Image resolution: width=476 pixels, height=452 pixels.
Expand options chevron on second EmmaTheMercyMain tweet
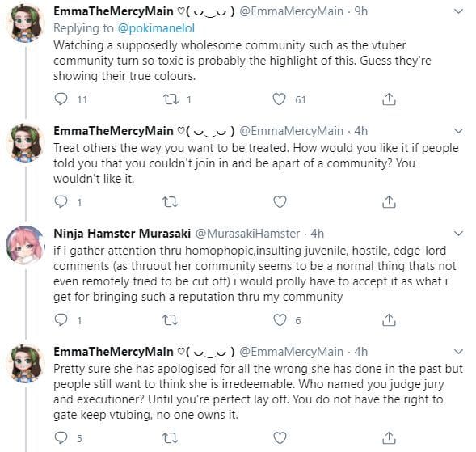pos(458,131)
